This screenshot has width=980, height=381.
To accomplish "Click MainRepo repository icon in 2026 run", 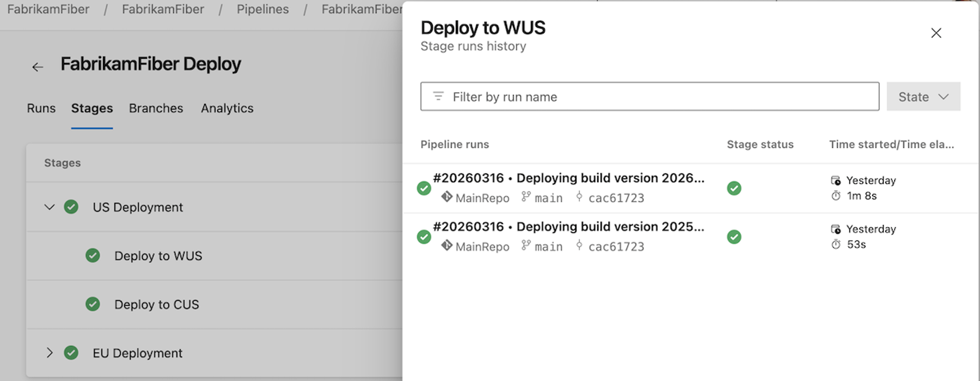I will 447,197.
